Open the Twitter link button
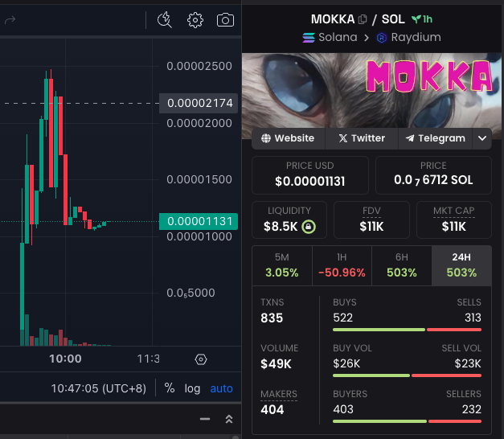The width and height of the screenshot is (504, 439). click(362, 138)
